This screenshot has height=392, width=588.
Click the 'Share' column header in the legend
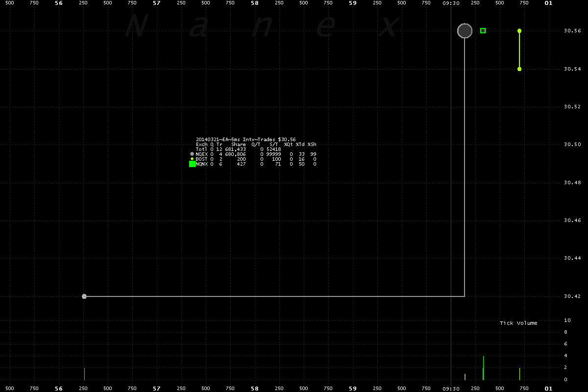point(239,145)
